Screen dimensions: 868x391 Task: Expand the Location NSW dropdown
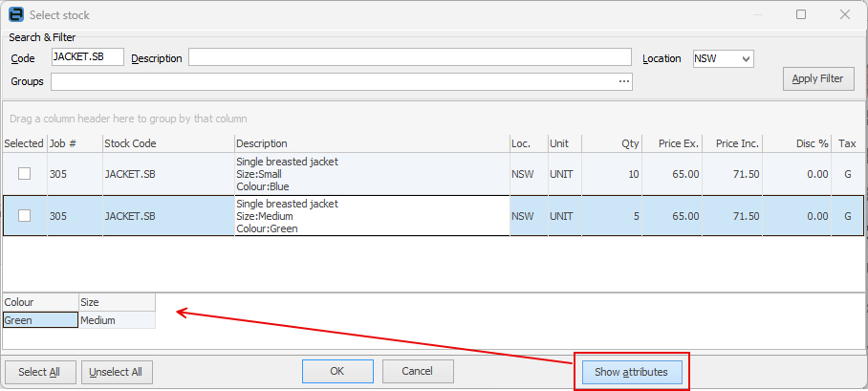point(747,58)
